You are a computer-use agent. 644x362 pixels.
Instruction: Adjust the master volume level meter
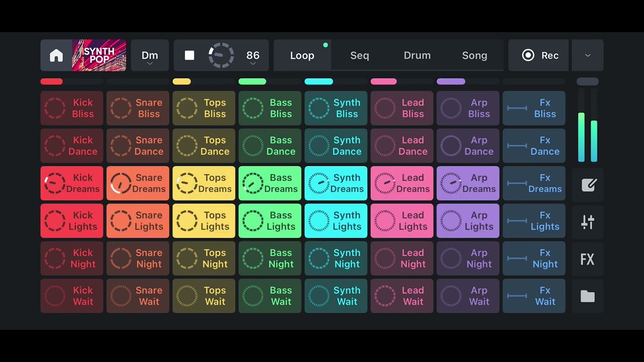pyautogui.click(x=588, y=126)
